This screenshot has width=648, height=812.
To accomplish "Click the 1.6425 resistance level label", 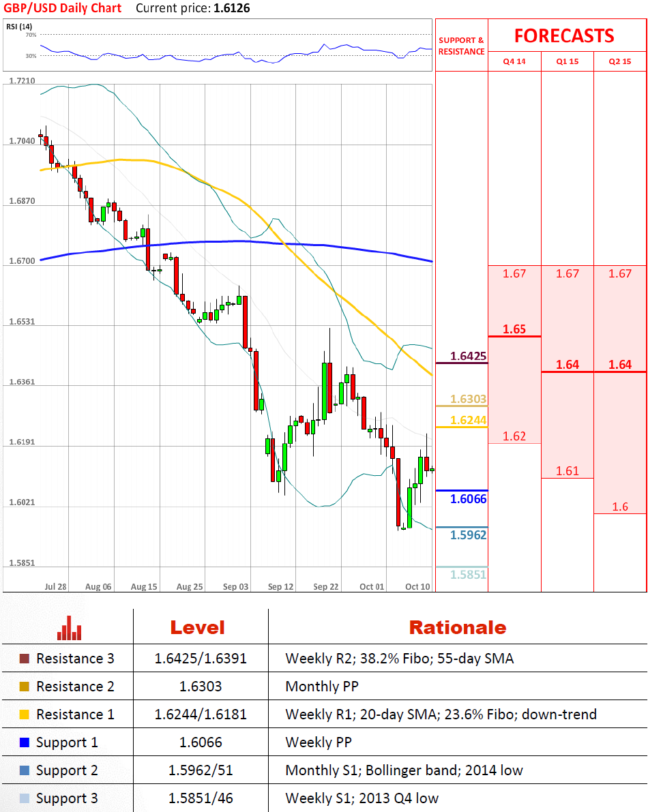I will click(468, 356).
